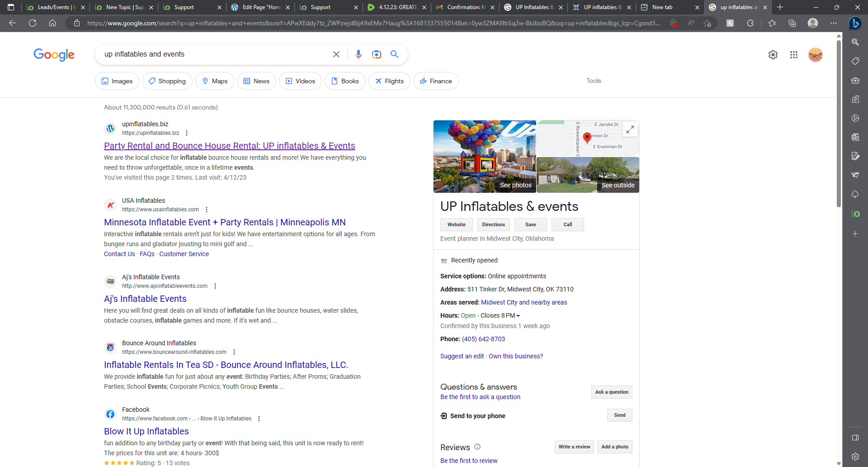Switch to Videos results

[300, 81]
